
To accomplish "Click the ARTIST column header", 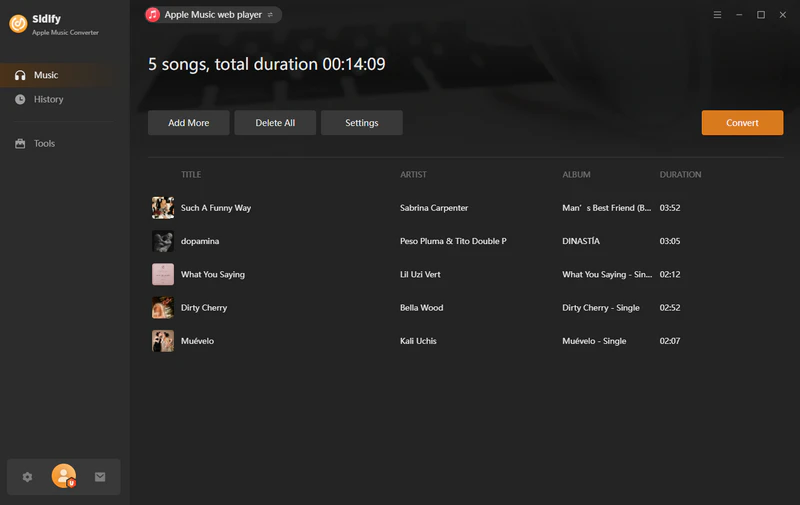I will (x=413, y=174).
